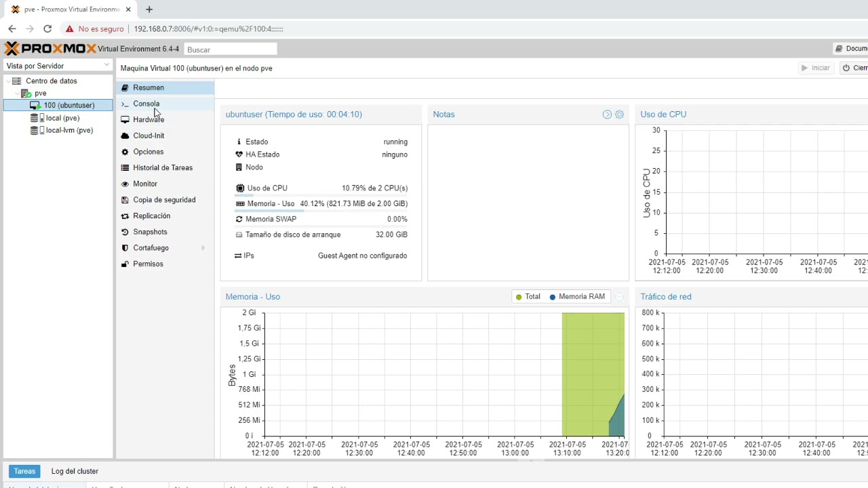Click the Snapshots history icon
This screenshot has width=868, height=488.
(125, 232)
